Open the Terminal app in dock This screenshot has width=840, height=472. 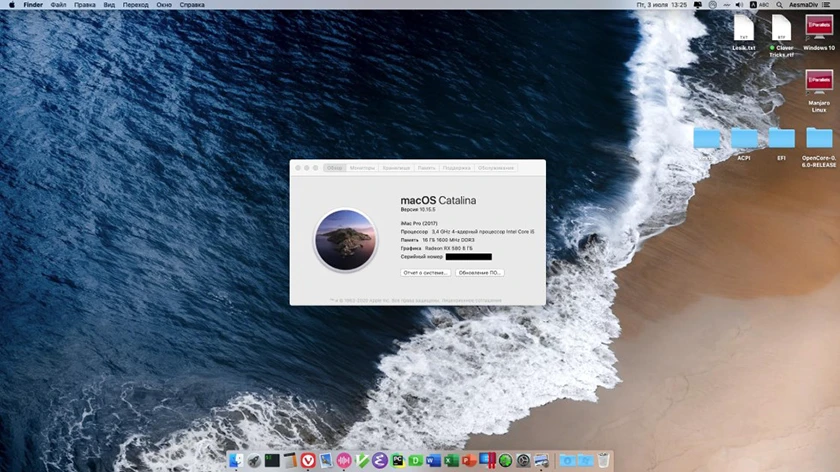[272, 460]
